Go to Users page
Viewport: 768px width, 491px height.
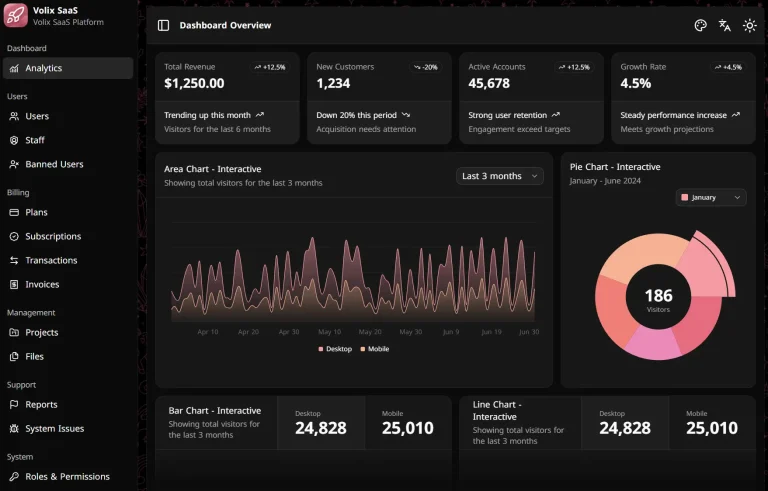pos(68,117)
